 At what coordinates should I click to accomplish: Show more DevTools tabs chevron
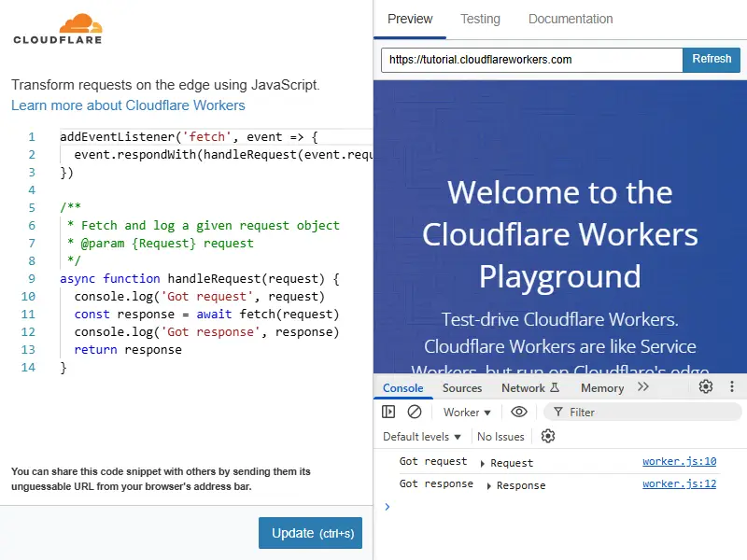click(643, 386)
